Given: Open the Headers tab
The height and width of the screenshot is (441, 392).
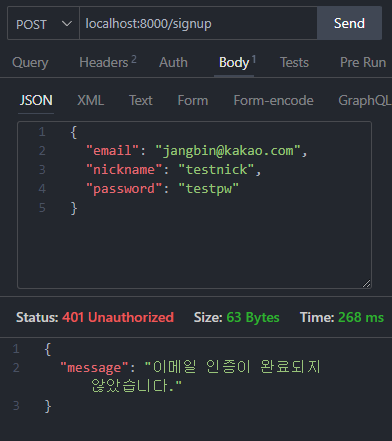Looking at the screenshot, I should click(108, 62).
